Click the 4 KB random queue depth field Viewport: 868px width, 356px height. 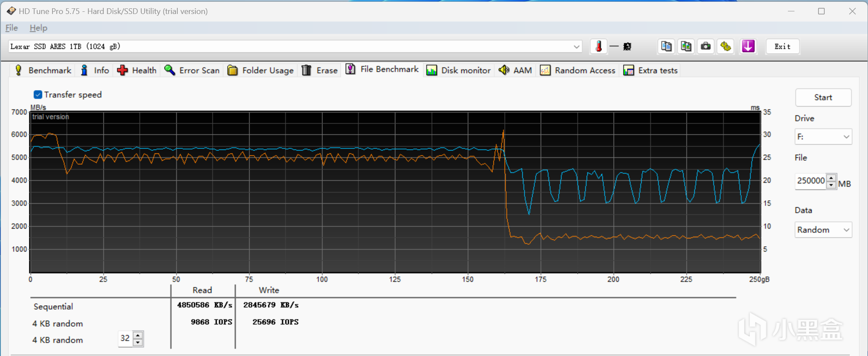pos(125,338)
